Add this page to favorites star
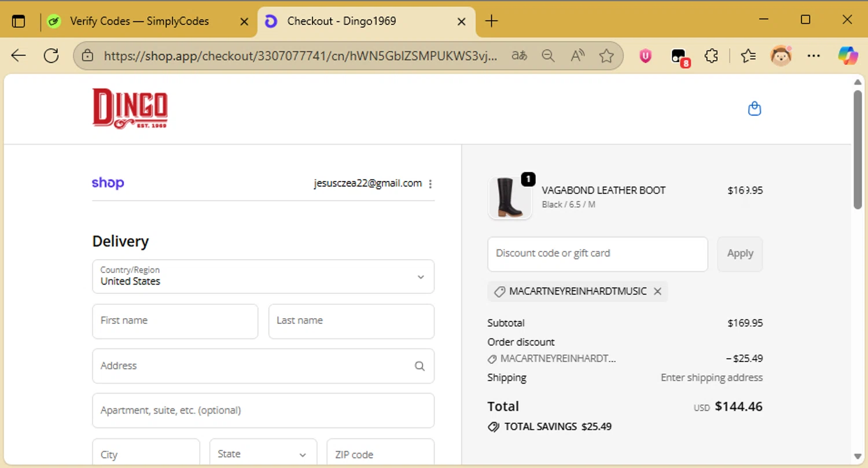Image resolution: width=868 pixels, height=468 pixels. (x=606, y=56)
